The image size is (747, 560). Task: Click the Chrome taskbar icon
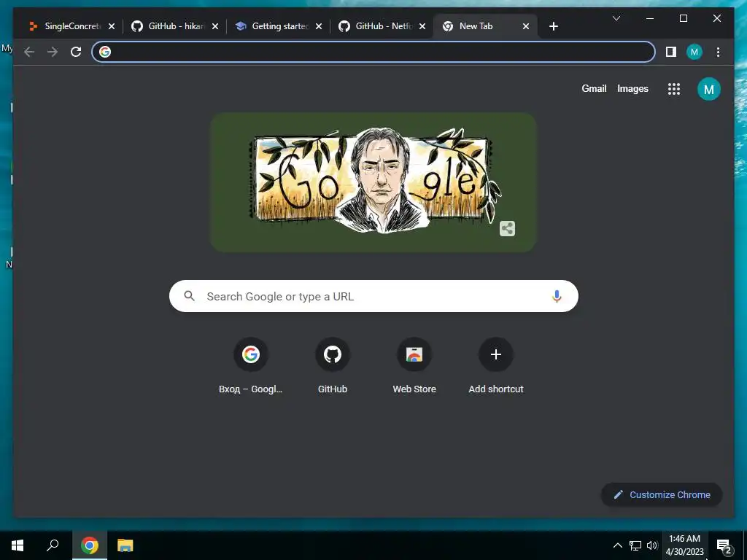point(90,545)
